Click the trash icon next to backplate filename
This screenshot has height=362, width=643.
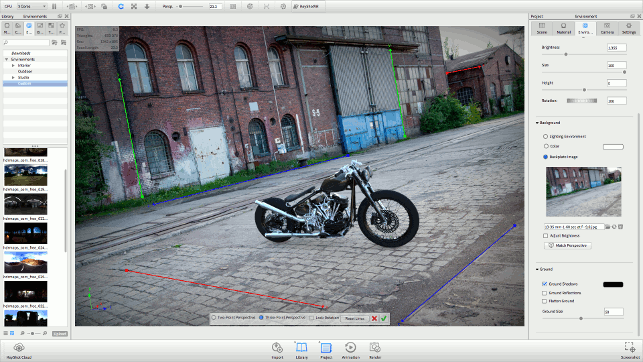[620, 227]
